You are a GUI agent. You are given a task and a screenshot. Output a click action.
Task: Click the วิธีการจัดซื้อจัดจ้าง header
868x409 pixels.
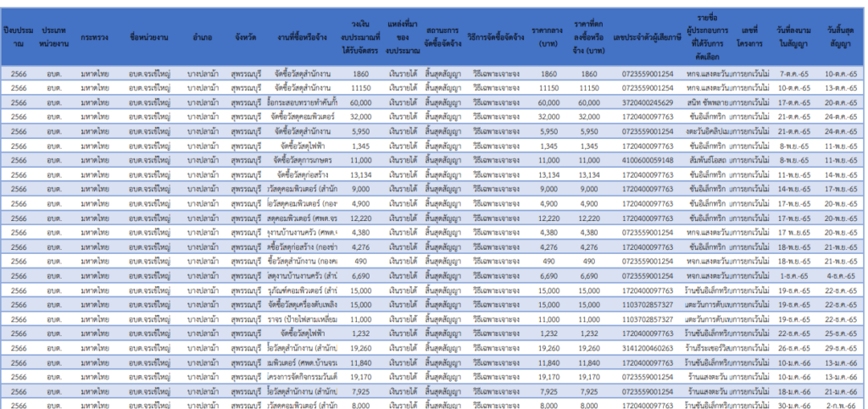496,37
